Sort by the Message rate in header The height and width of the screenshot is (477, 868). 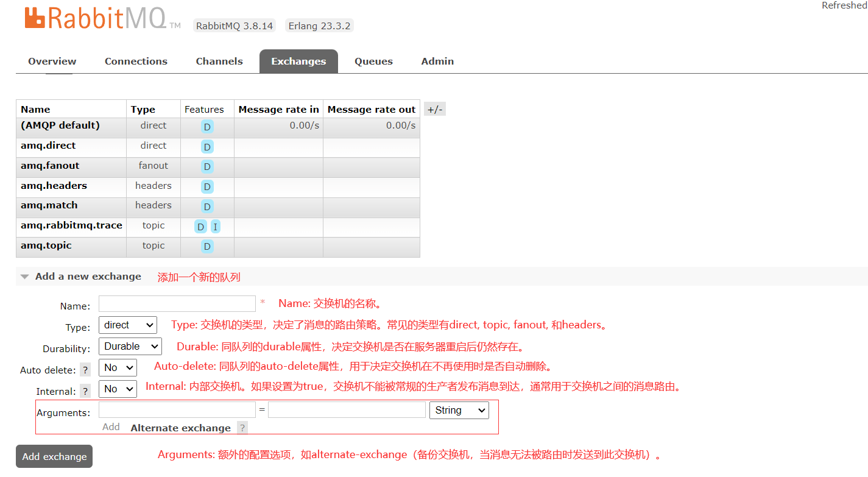point(279,110)
